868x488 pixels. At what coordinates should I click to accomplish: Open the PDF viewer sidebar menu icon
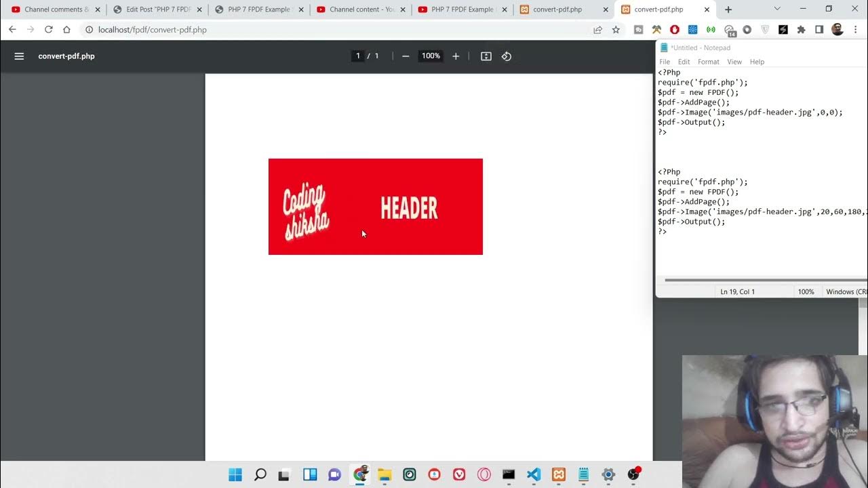[x=19, y=56]
